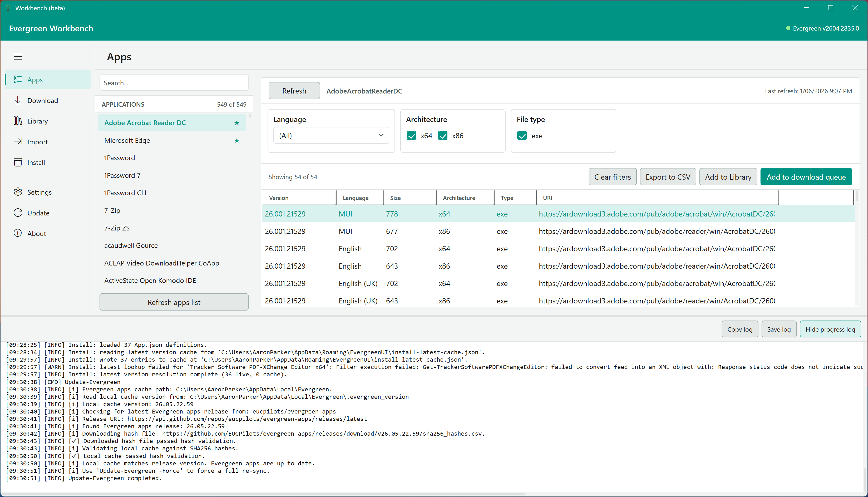Click Hide progress log button
The image size is (868, 497).
pos(830,329)
